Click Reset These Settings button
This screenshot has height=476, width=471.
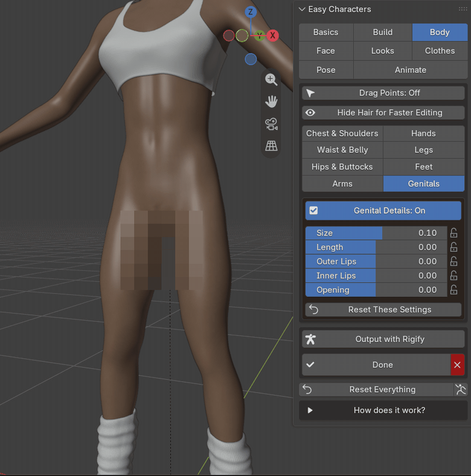pos(383,309)
